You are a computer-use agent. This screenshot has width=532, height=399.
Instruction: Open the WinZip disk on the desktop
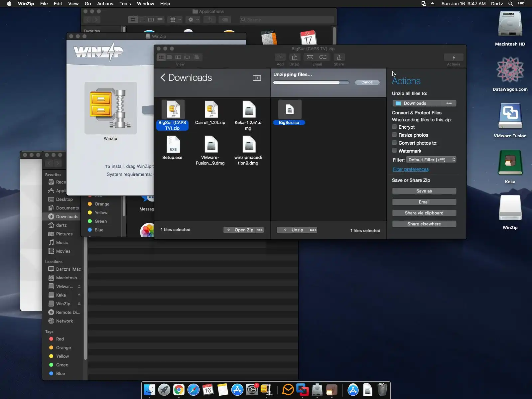coord(510,212)
